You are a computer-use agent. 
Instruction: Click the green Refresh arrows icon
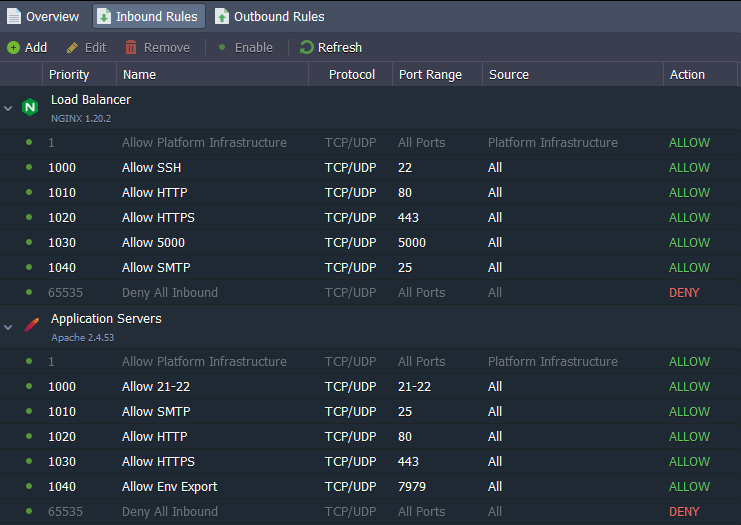pos(307,47)
